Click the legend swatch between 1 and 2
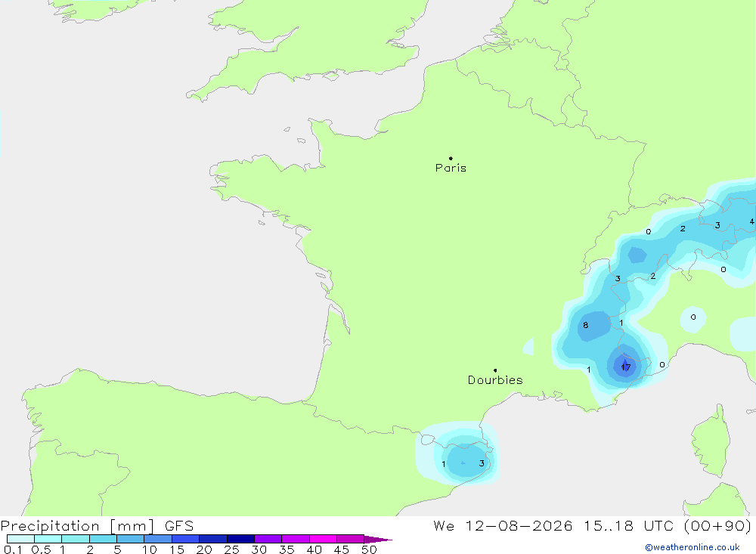The height and width of the screenshot is (554, 756). [x=76, y=539]
